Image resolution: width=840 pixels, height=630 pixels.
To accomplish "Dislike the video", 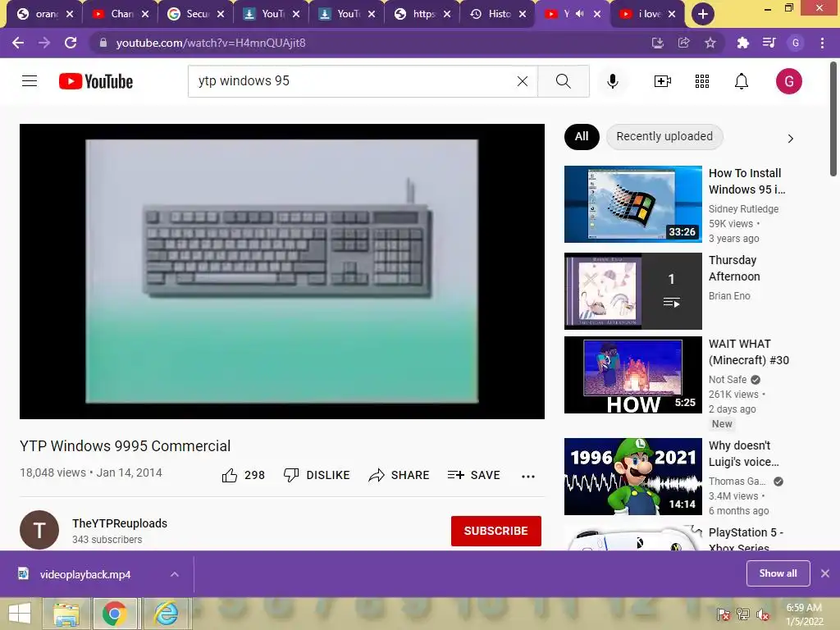I will [317, 475].
